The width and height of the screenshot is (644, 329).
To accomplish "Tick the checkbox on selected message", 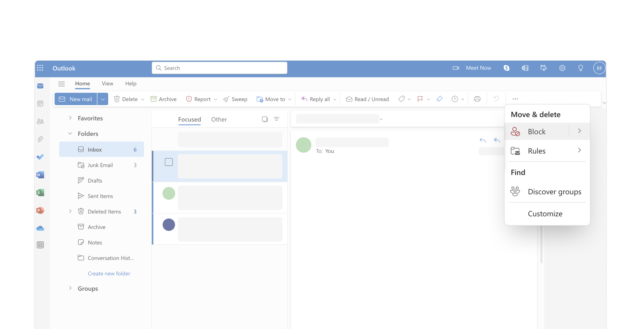I will coord(169,162).
